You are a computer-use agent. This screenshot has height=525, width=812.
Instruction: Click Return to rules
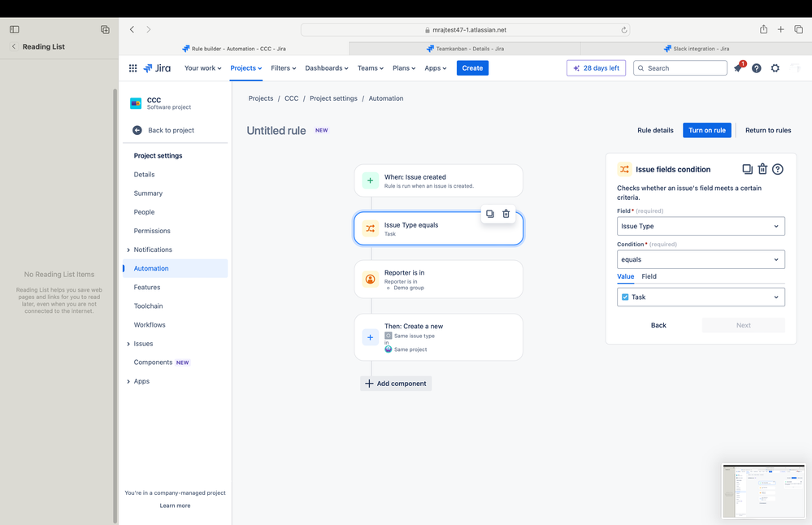coord(768,131)
